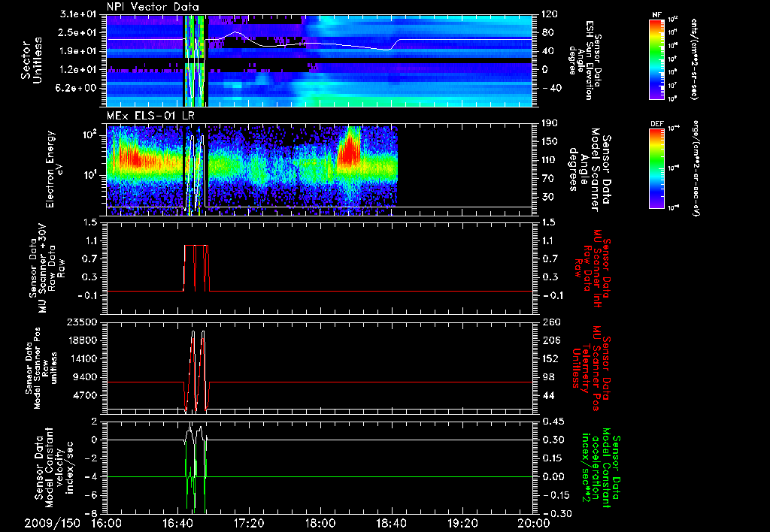The image size is (770, 532).
Task: Click the '0.45' acceleration tick value
Action: point(553,422)
